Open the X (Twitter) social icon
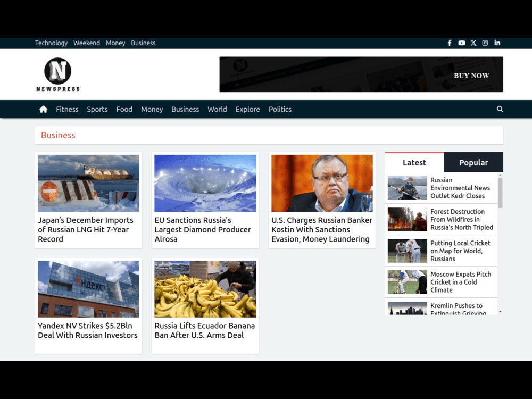 pos(473,43)
